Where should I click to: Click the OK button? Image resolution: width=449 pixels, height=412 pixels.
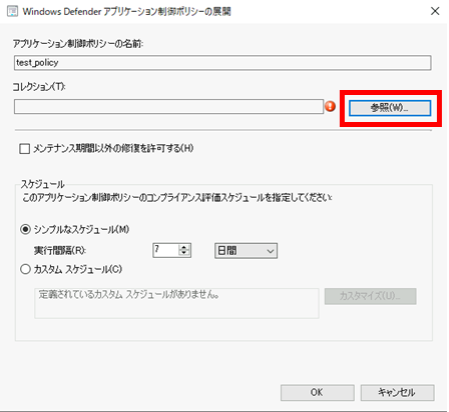(x=317, y=392)
